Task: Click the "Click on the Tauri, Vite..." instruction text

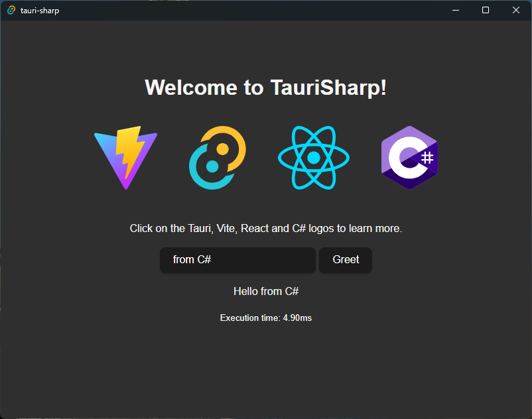Action: point(266,229)
